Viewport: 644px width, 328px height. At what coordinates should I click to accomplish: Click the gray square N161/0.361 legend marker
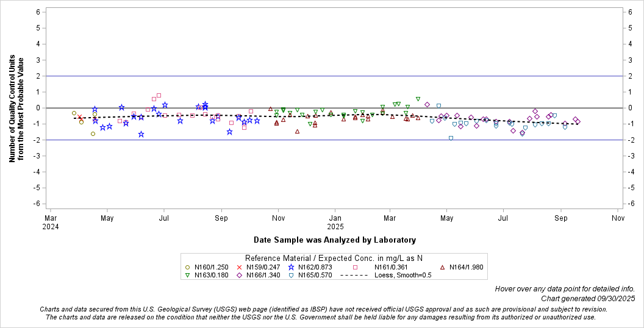coord(355,267)
